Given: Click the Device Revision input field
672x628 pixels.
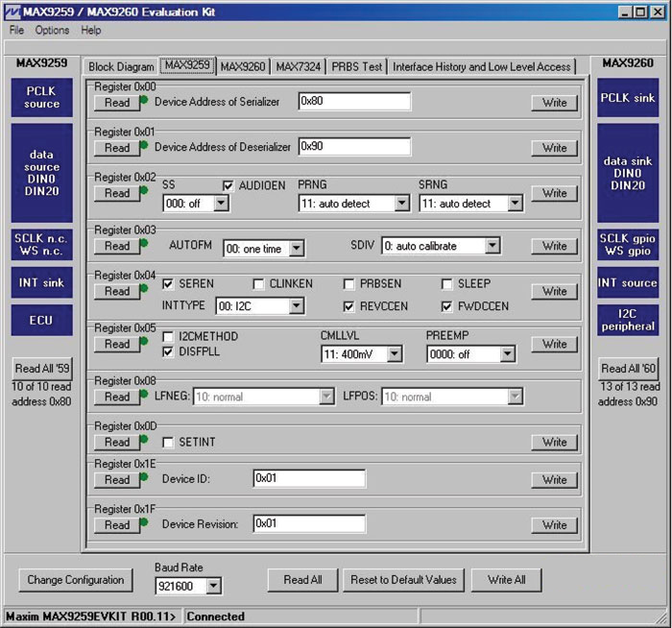Looking at the screenshot, I should click(x=309, y=523).
